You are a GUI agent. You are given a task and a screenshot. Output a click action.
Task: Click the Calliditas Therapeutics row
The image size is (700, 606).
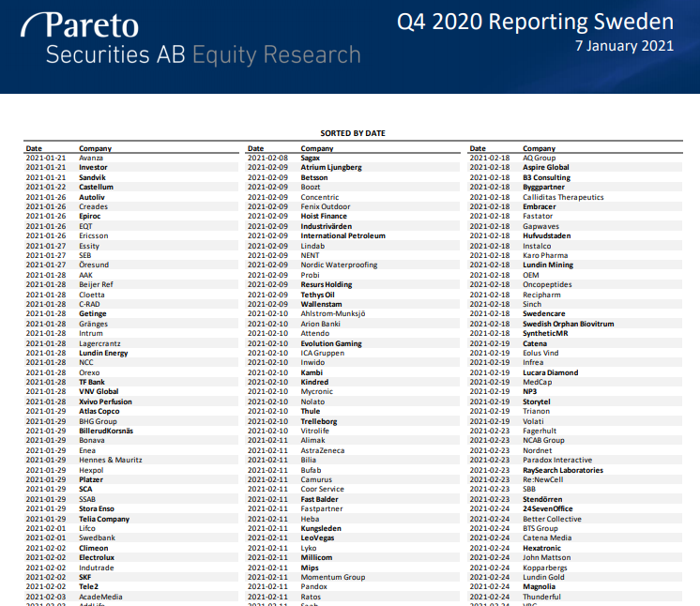click(x=575, y=197)
